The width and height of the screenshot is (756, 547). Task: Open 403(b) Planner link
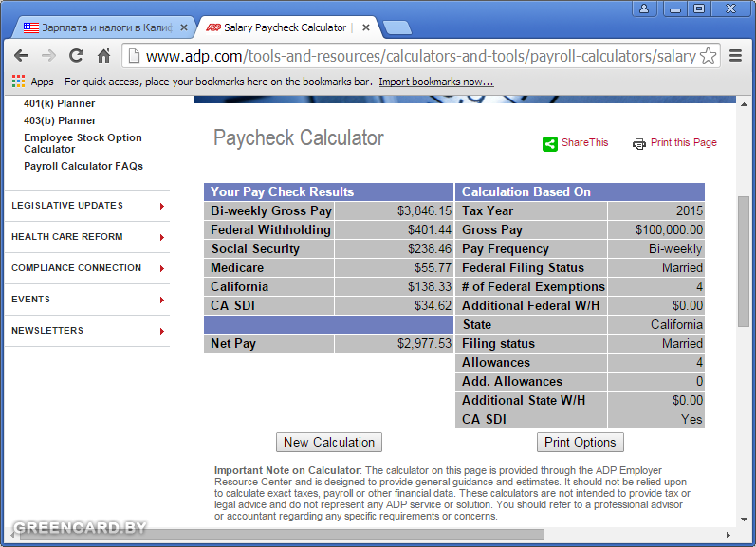pyautogui.click(x=60, y=120)
